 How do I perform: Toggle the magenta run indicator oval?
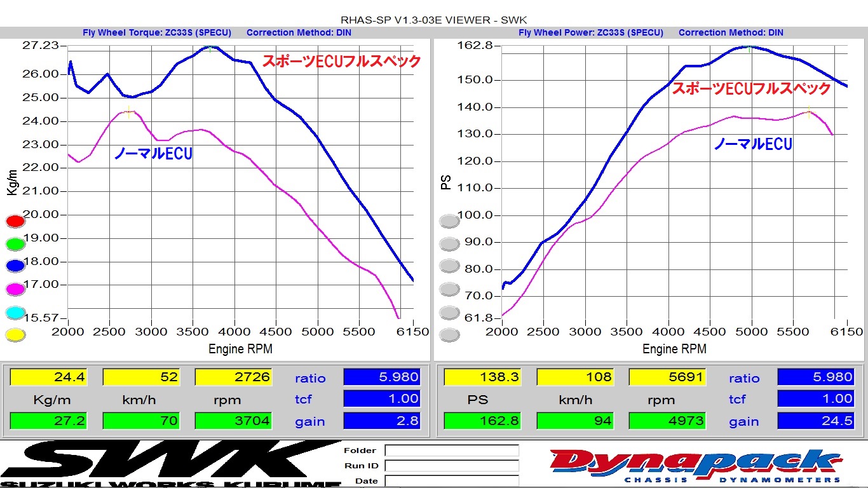pyautogui.click(x=15, y=289)
